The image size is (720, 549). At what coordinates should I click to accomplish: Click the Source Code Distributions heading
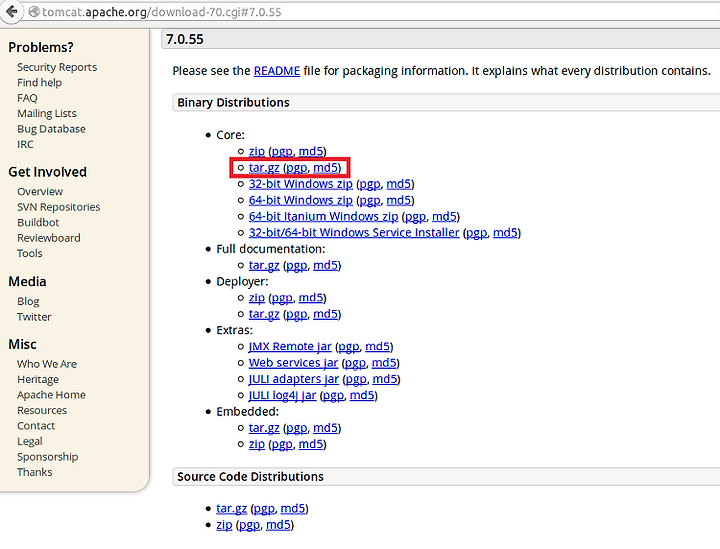(x=250, y=476)
